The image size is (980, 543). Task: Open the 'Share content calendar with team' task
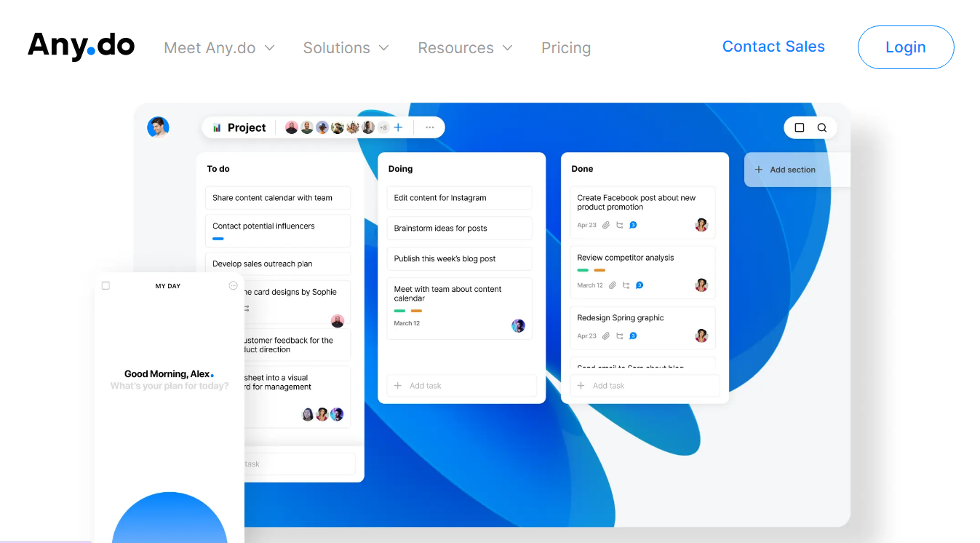[x=278, y=198]
